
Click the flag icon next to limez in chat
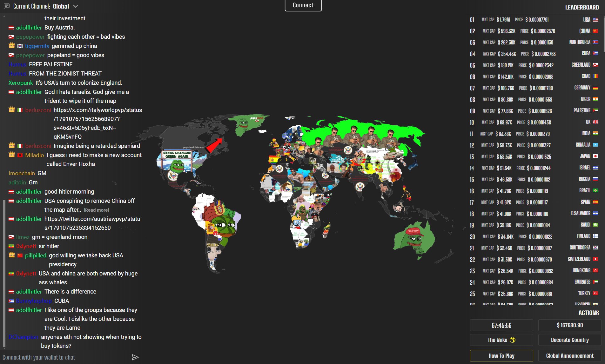pyautogui.click(x=11, y=237)
